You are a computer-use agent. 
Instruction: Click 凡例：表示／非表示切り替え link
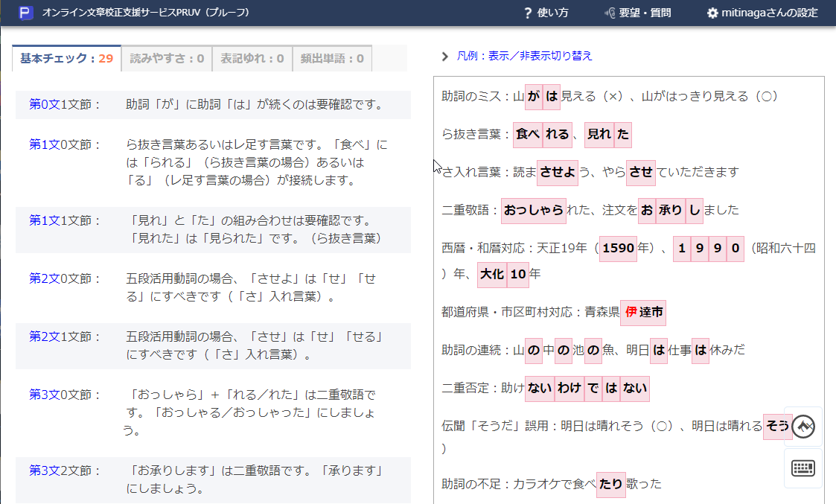[524, 56]
